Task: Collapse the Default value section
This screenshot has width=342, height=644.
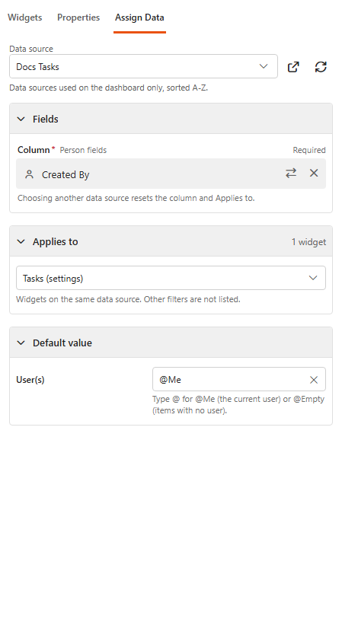Action: pyautogui.click(x=21, y=343)
